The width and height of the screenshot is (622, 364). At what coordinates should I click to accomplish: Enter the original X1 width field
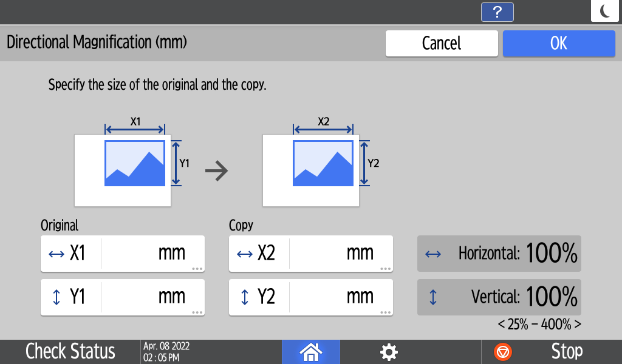[x=152, y=254]
